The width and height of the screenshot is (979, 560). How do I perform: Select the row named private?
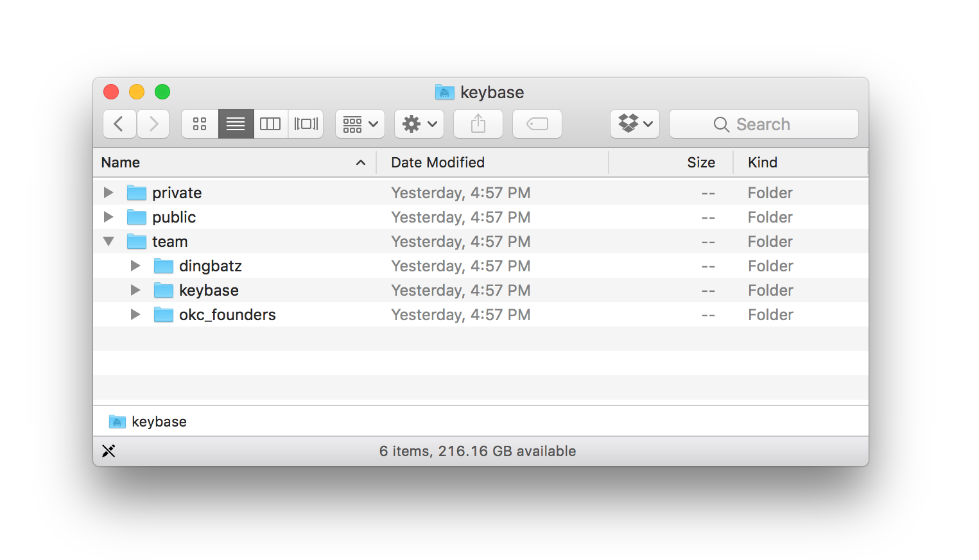click(481, 192)
